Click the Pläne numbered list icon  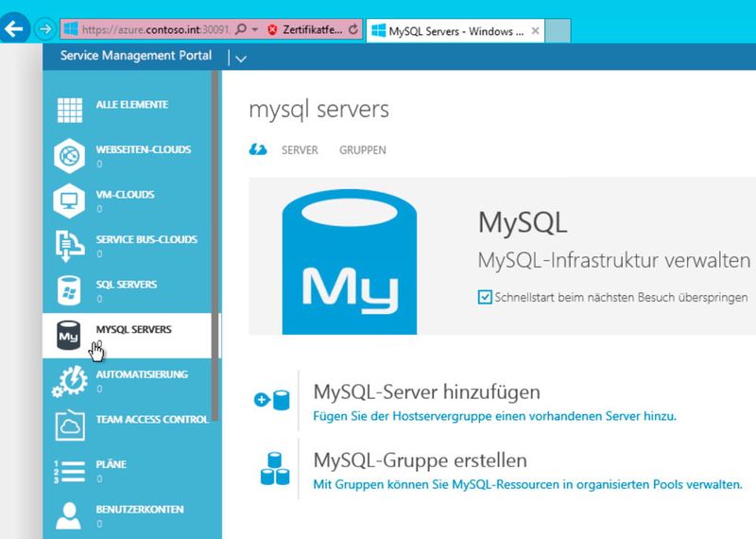click(69, 472)
